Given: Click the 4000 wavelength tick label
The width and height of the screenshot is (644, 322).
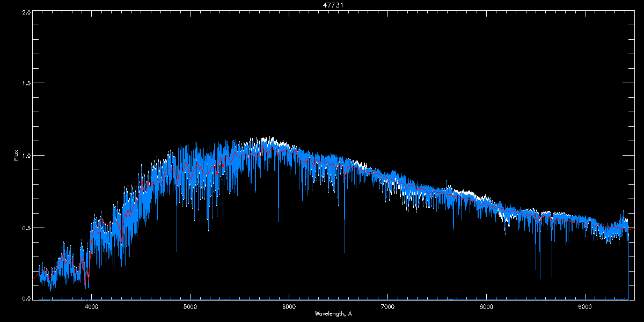Looking at the screenshot, I should pyautogui.click(x=92, y=306).
